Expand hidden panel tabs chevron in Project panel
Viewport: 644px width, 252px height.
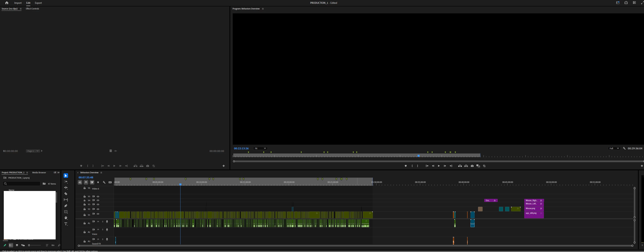pos(58,173)
